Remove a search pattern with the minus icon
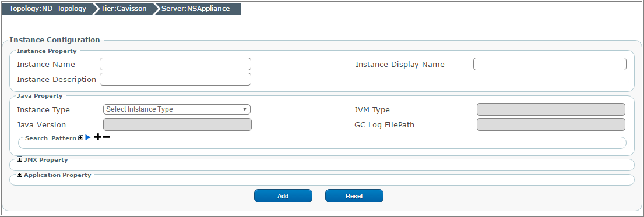Image resolution: width=644 pixels, height=217 pixels. click(107, 137)
